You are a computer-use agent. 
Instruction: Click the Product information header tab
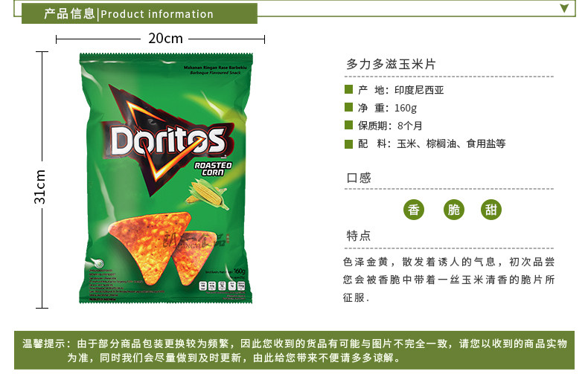tap(139, 13)
